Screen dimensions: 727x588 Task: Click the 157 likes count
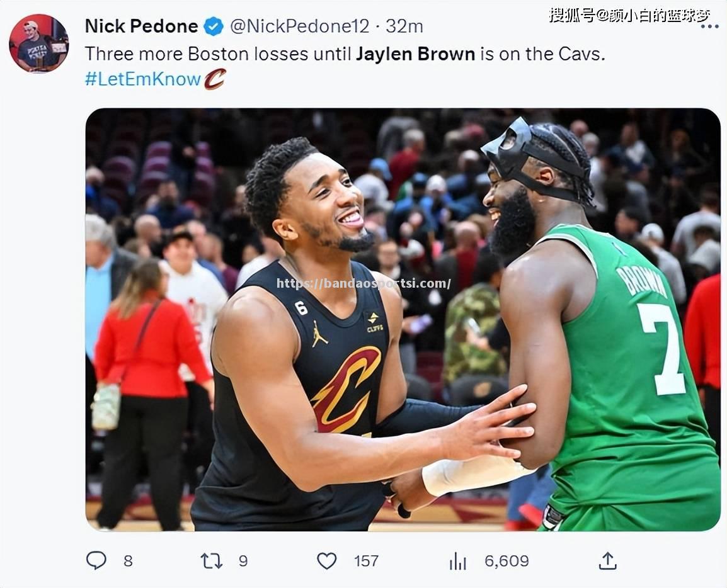366,561
